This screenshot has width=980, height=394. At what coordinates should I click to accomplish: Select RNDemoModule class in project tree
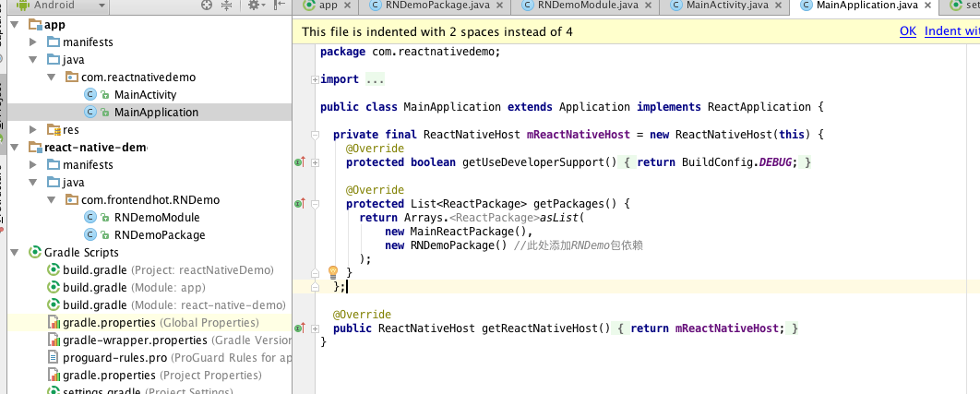156,218
